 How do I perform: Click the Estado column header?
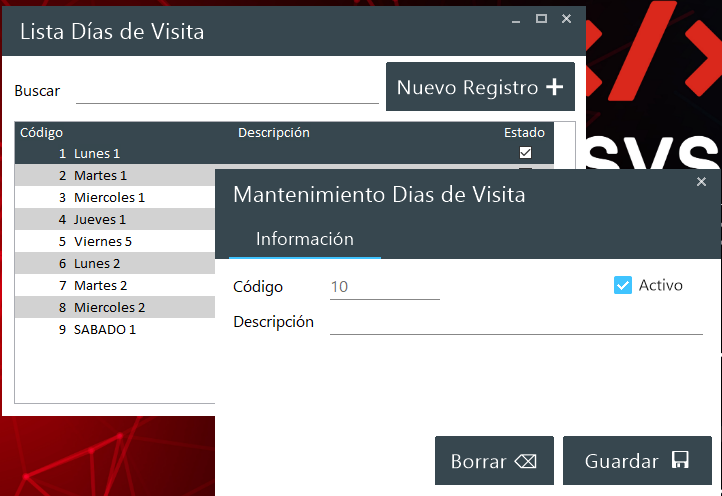pyautogui.click(x=524, y=132)
